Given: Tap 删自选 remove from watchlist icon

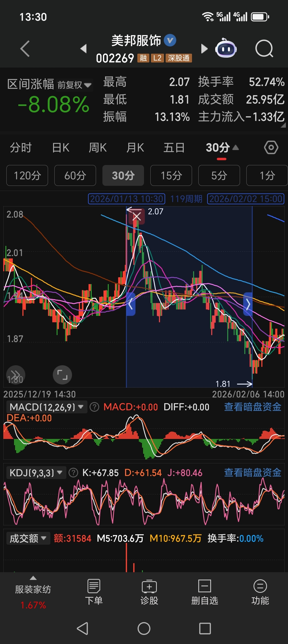Looking at the screenshot, I should [205, 592].
